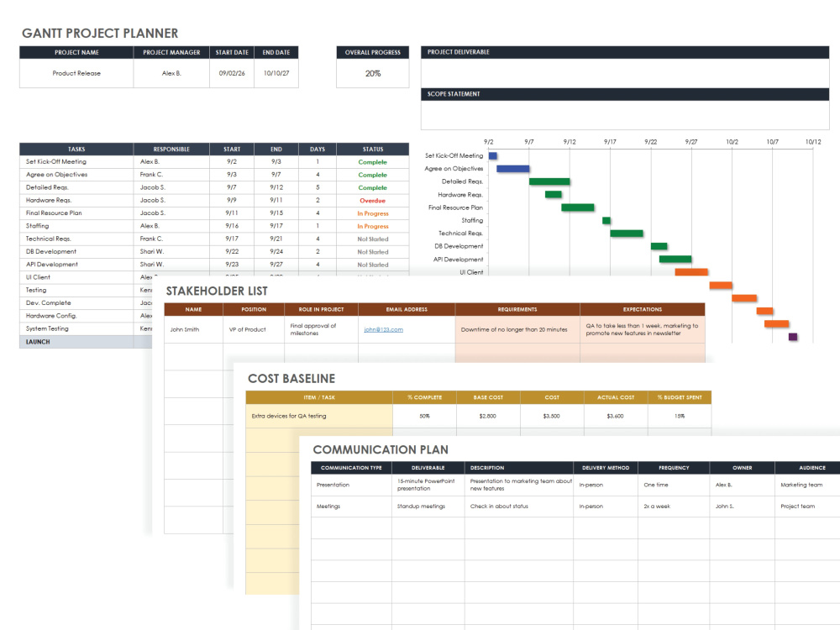Select the 'John S.' owner cell
Screen dimensions: 840x630
tap(742, 507)
